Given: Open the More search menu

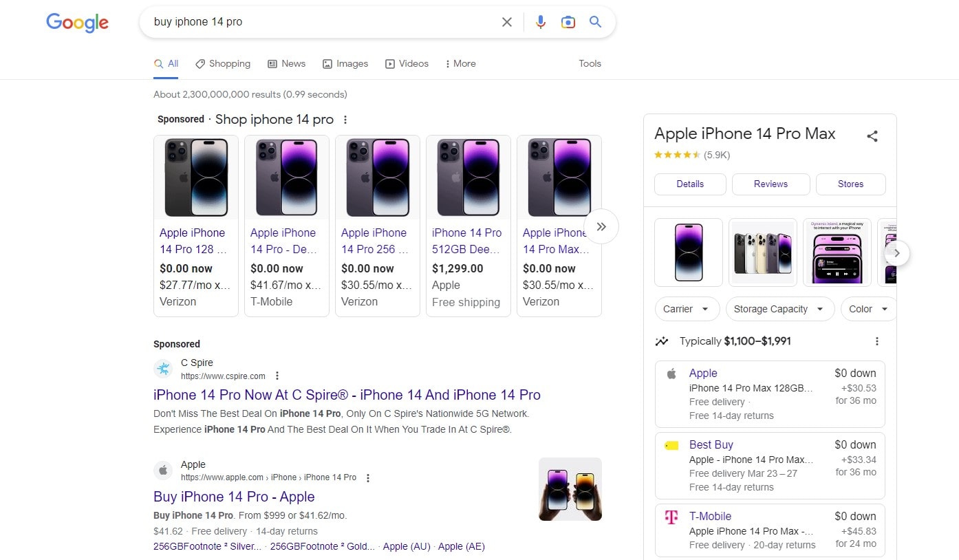Looking at the screenshot, I should click(460, 63).
